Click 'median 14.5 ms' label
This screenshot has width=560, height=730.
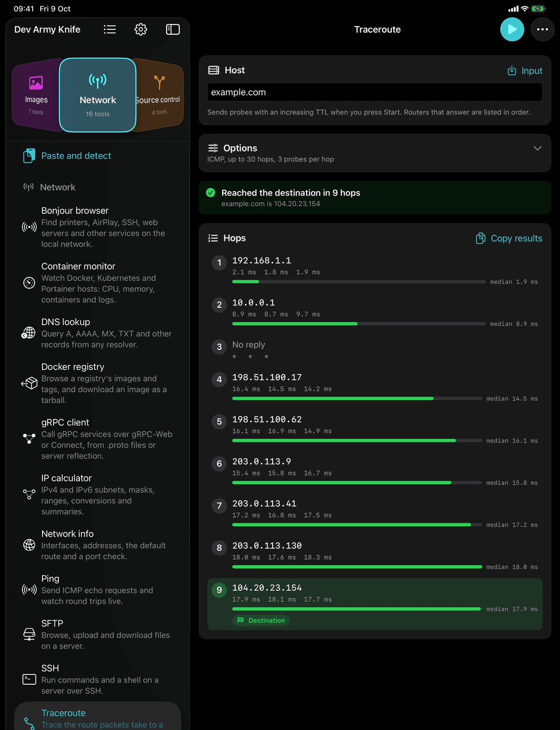(512, 398)
